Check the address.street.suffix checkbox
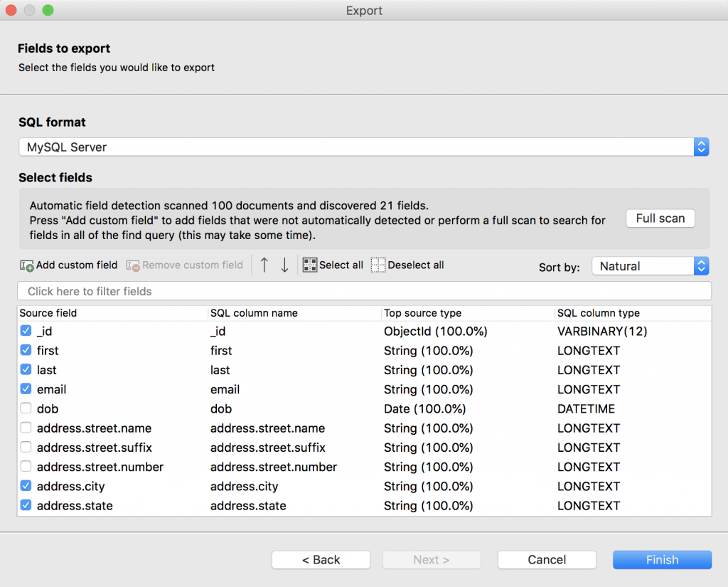The width and height of the screenshot is (728, 587). tap(26, 448)
